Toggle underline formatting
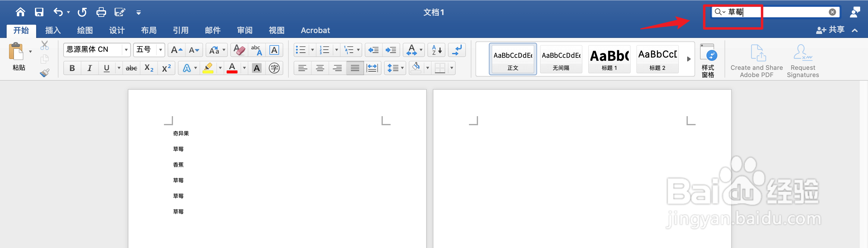 (106, 68)
